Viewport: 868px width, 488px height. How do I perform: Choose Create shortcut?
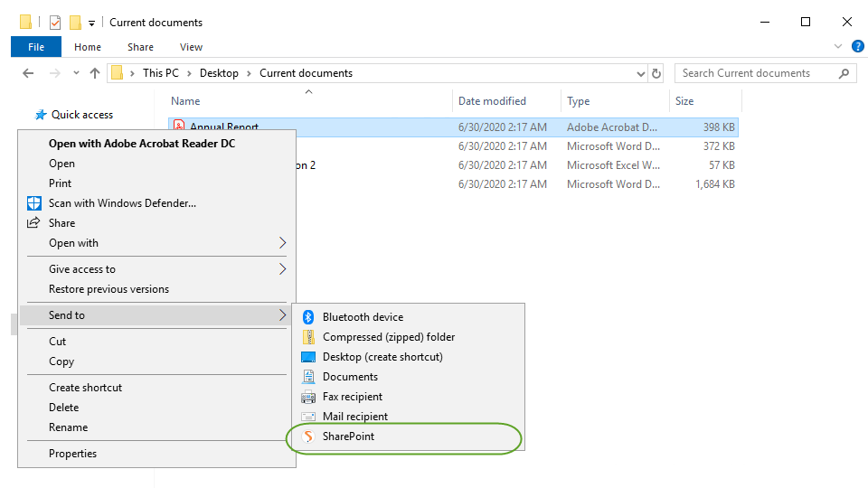coord(157,388)
